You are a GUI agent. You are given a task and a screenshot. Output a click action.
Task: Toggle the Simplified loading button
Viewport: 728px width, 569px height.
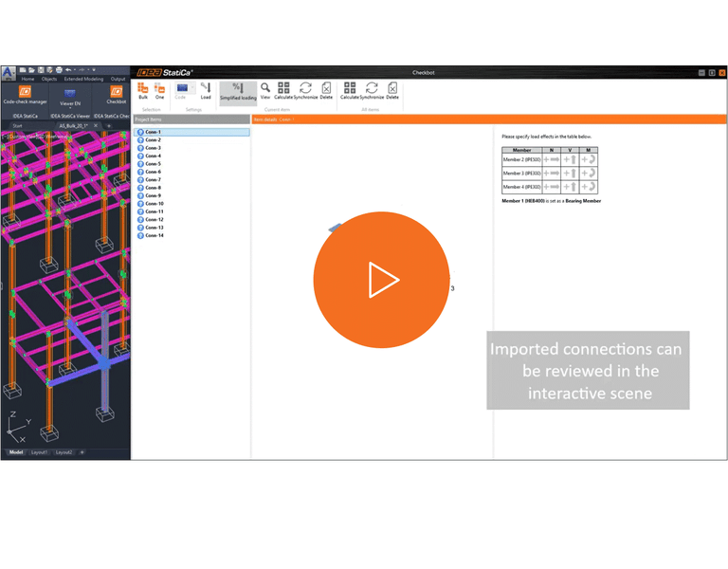point(238,91)
